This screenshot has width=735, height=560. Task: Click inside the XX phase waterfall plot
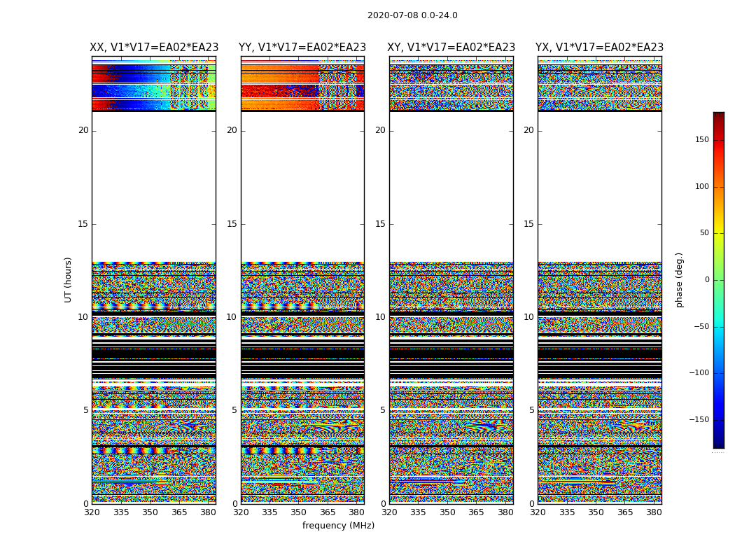[x=154, y=280]
